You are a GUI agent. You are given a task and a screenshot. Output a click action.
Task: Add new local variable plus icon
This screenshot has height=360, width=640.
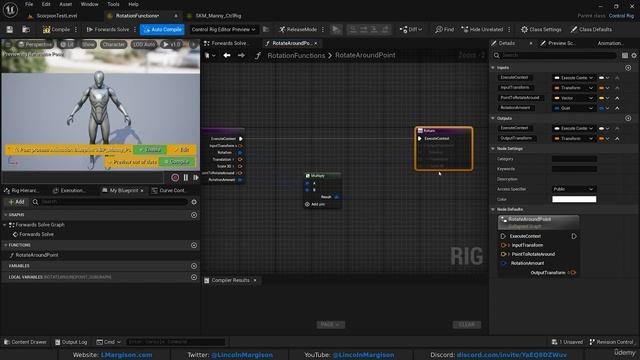pyautogui.click(x=194, y=277)
